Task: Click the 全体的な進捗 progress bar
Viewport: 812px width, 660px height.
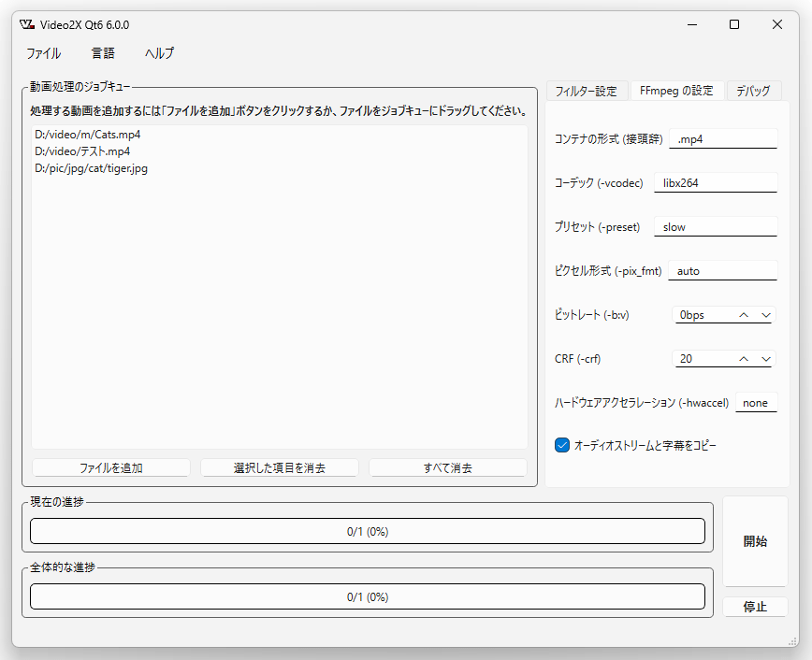Action: (368, 596)
